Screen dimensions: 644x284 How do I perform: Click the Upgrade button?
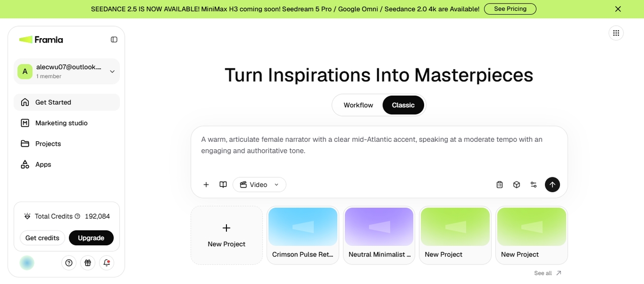[91, 238]
